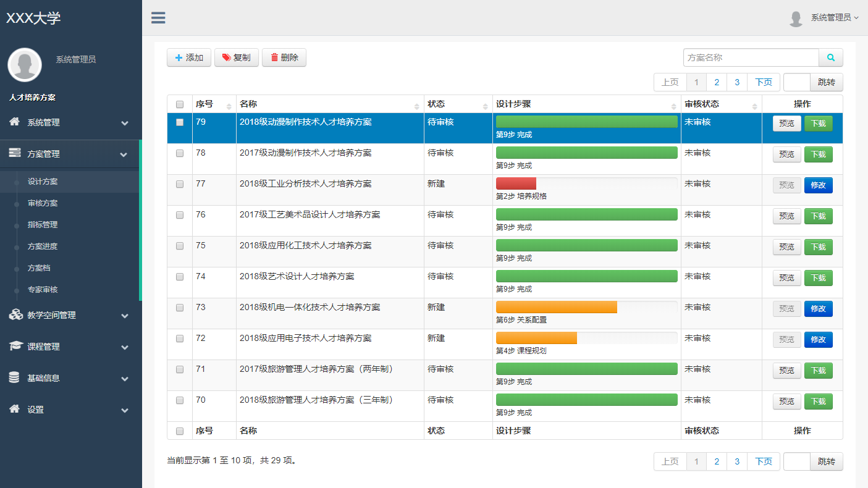
Task: Sort table by 状态 column sort icon
Action: (486, 106)
